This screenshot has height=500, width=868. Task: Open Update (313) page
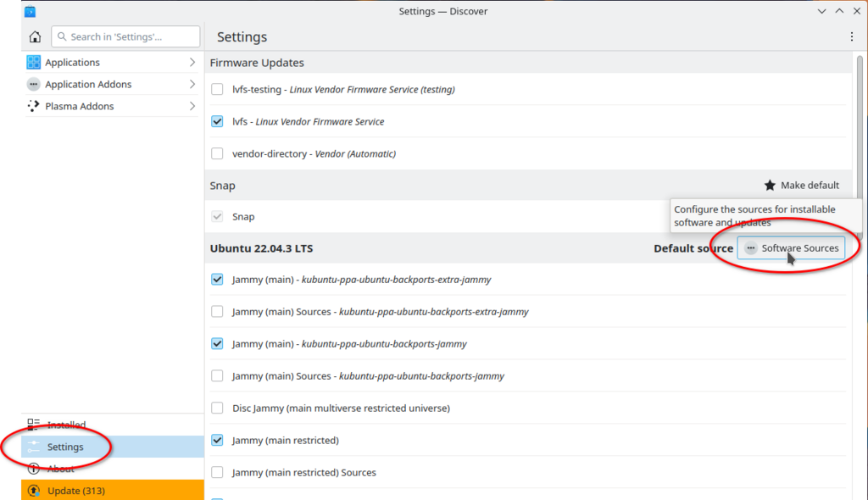[76, 491]
